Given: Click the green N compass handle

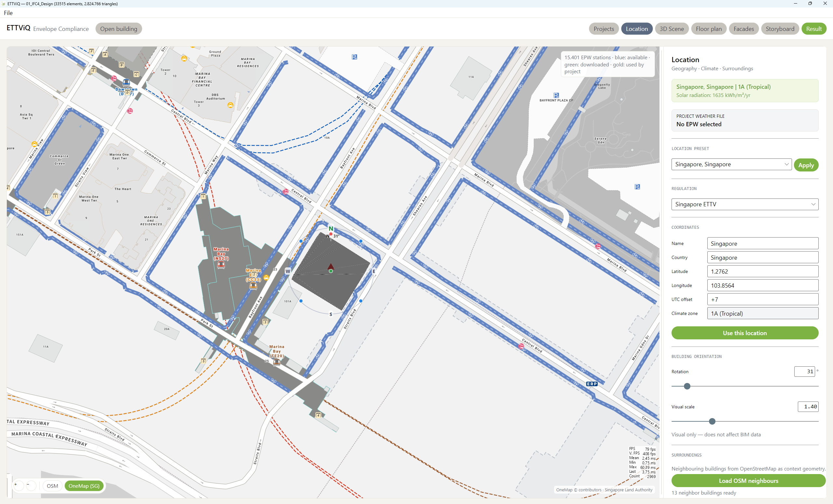Looking at the screenshot, I should click(x=331, y=228).
